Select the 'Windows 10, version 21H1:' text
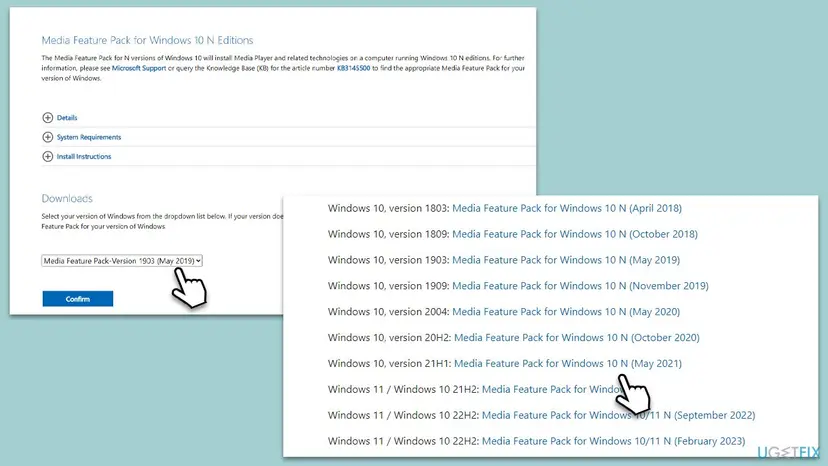The width and height of the screenshot is (828, 466). point(390,364)
